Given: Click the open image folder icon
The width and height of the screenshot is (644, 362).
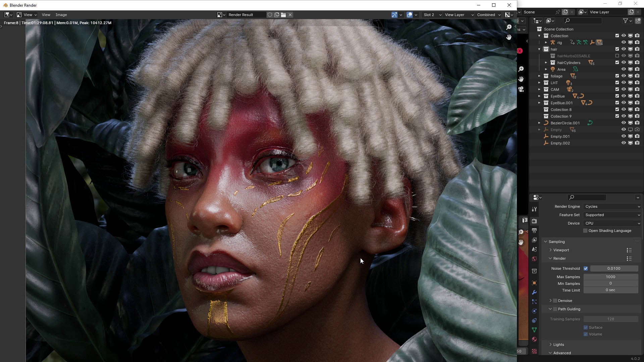Looking at the screenshot, I should click(283, 15).
